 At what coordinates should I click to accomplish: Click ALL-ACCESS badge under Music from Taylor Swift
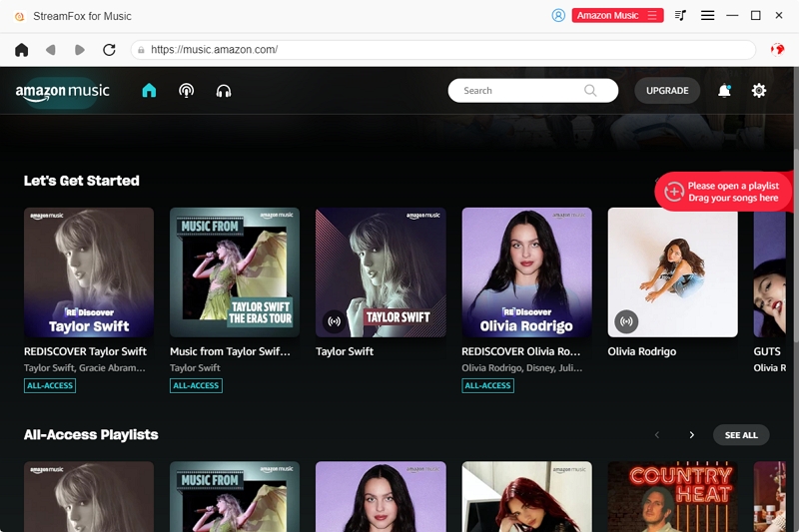tap(196, 385)
